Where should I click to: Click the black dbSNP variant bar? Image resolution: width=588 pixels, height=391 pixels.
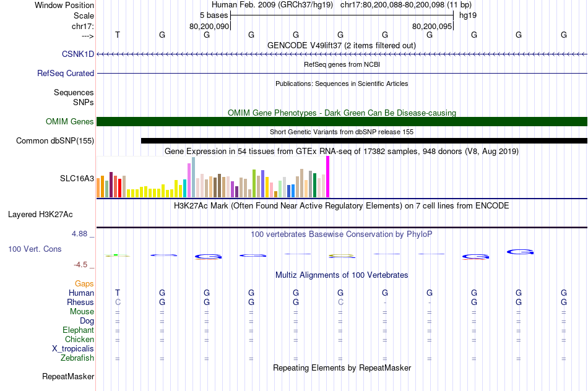point(364,140)
